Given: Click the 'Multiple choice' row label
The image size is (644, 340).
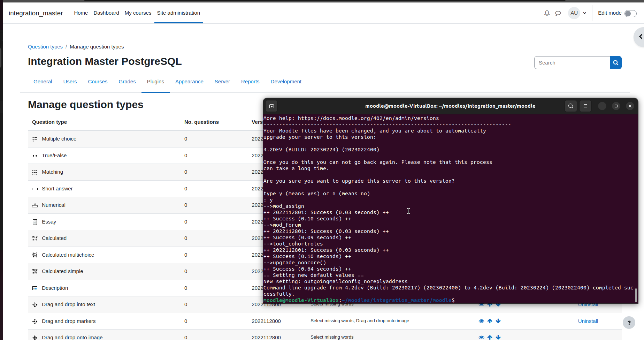Looking at the screenshot, I should (x=59, y=139).
